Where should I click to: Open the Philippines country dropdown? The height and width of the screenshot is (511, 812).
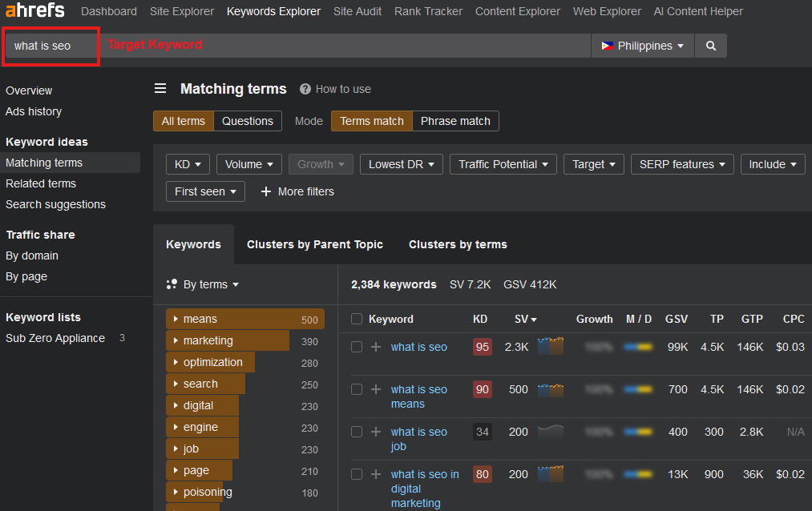pyautogui.click(x=643, y=46)
